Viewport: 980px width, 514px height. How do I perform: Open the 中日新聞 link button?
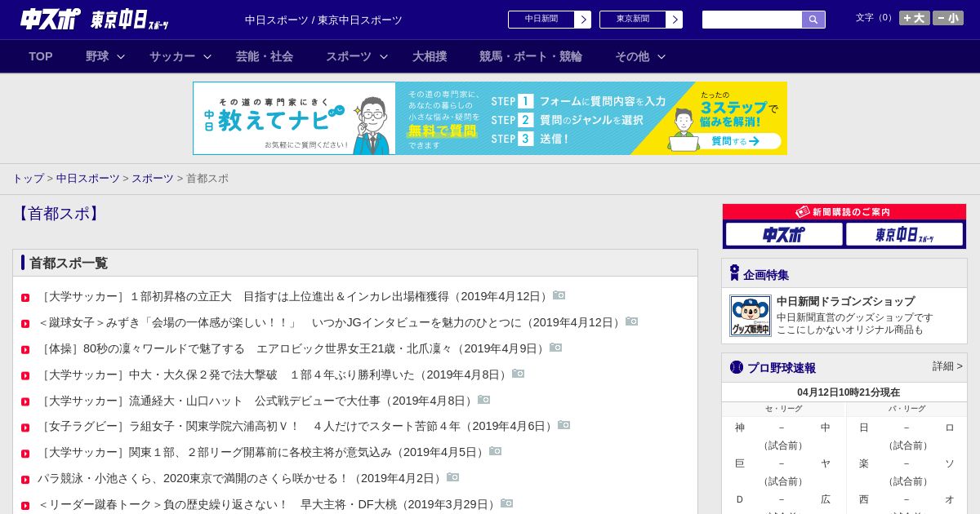click(x=541, y=20)
